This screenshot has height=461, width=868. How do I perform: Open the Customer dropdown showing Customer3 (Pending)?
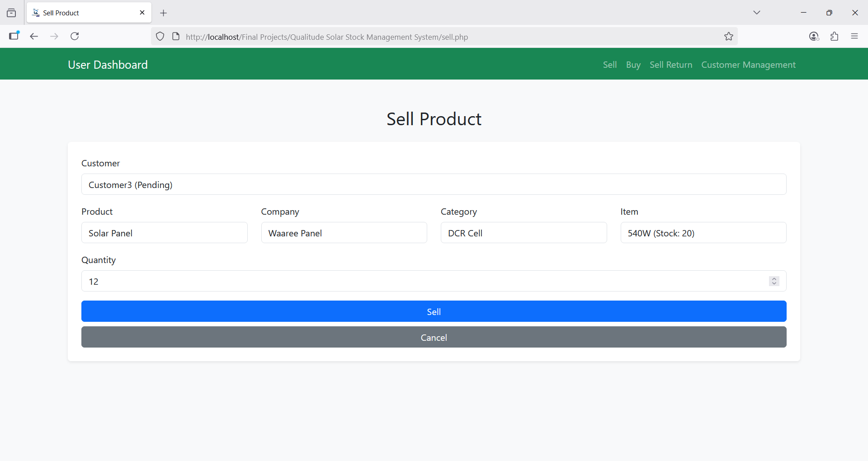434,184
